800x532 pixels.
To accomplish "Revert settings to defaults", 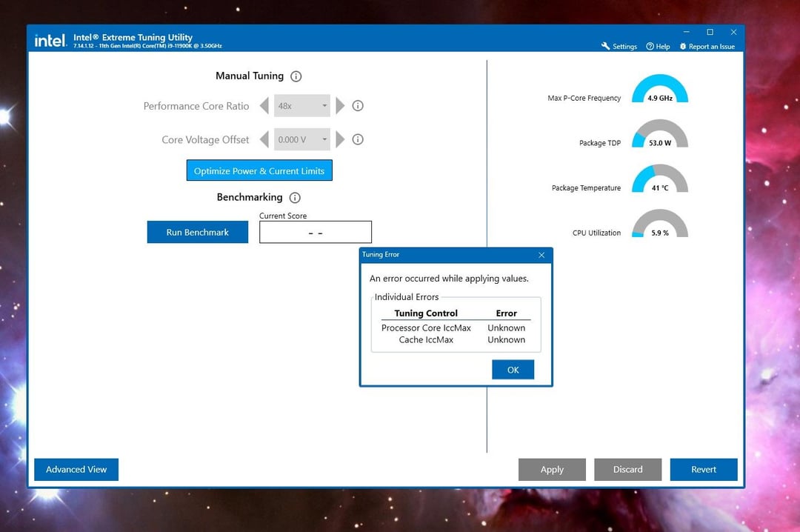I will click(x=704, y=469).
